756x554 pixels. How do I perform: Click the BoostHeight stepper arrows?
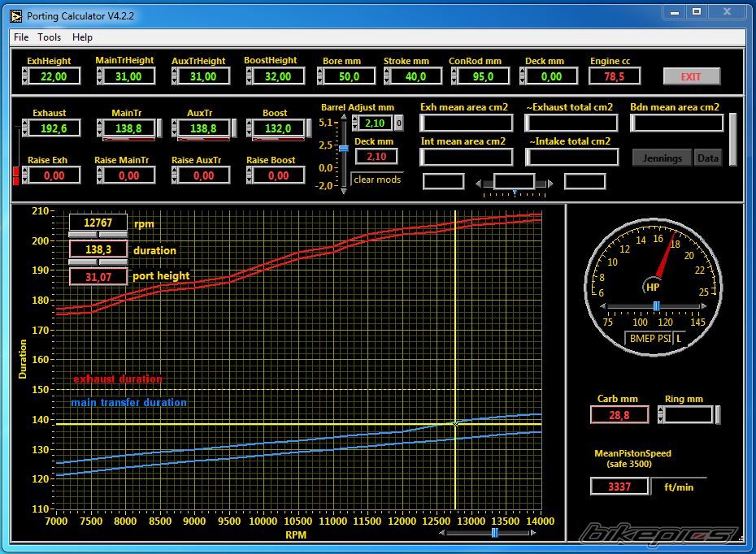click(250, 76)
